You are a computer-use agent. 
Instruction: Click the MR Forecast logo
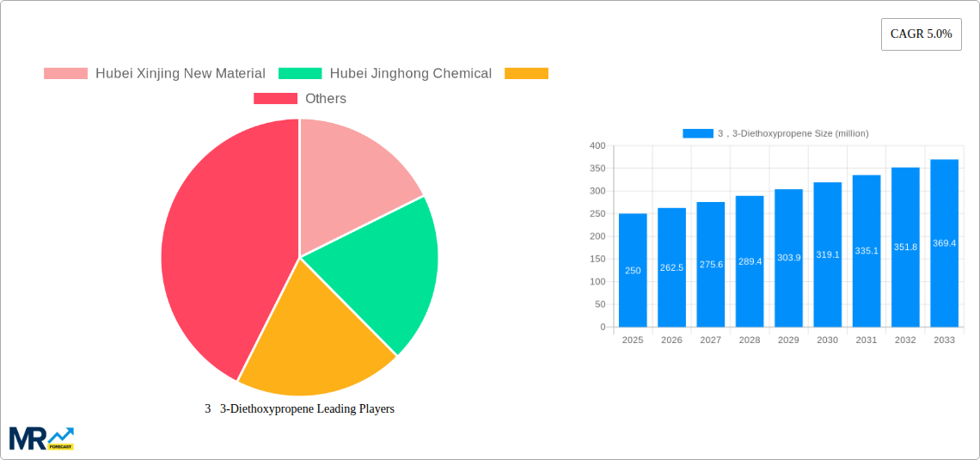pos(41,438)
